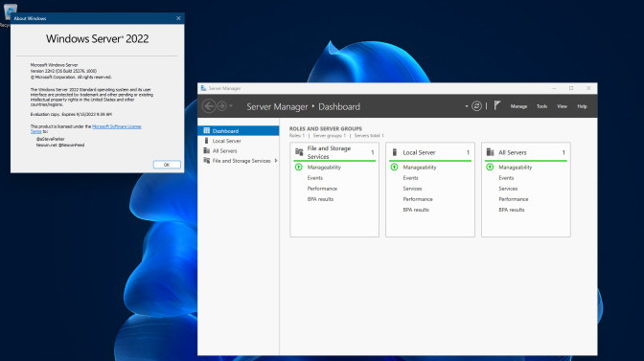Go back with Server Manager back arrow

click(x=209, y=106)
